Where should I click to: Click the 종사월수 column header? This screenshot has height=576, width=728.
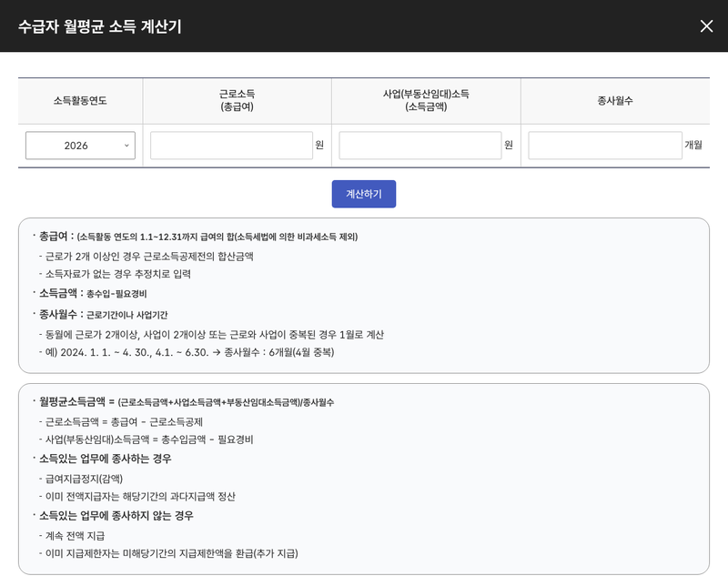point(615,101)
